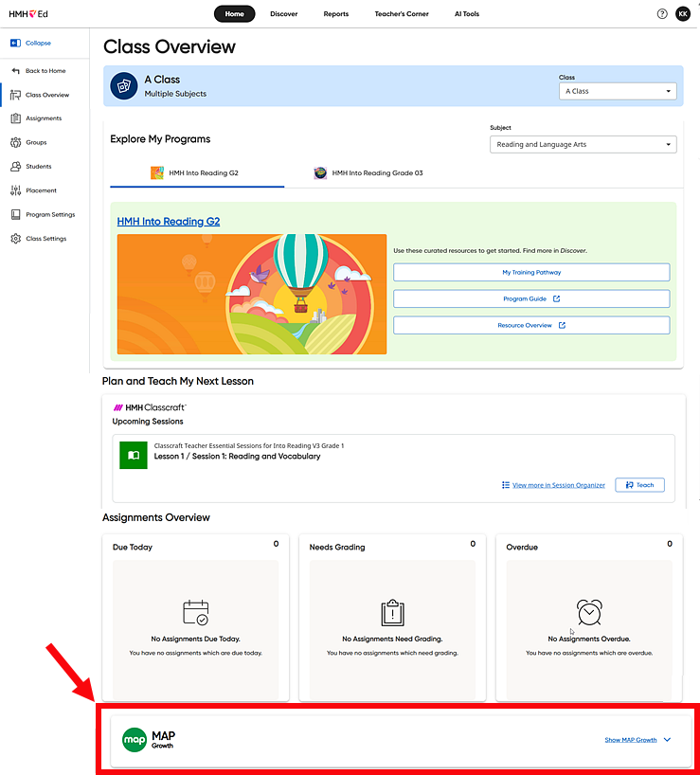Select the Lesson 1 / Session 1 title
Image resolution: width=700 pixels, height=775 pixels.
tap(237, 457)
